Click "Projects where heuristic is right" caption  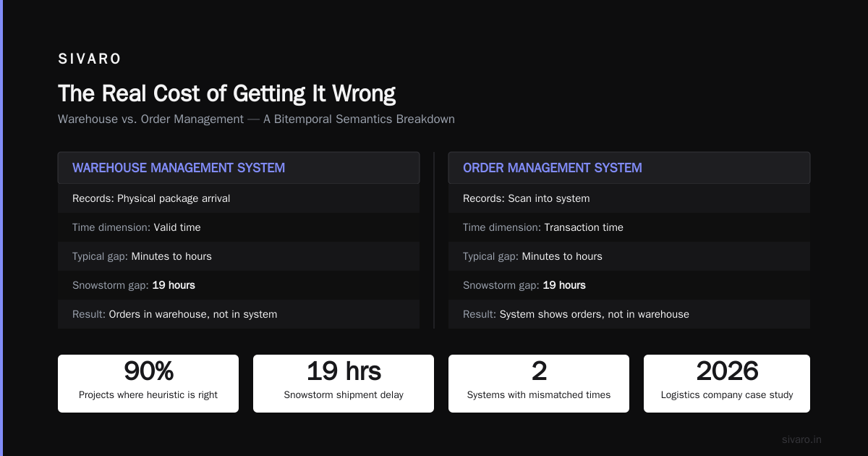pos(148,395)
